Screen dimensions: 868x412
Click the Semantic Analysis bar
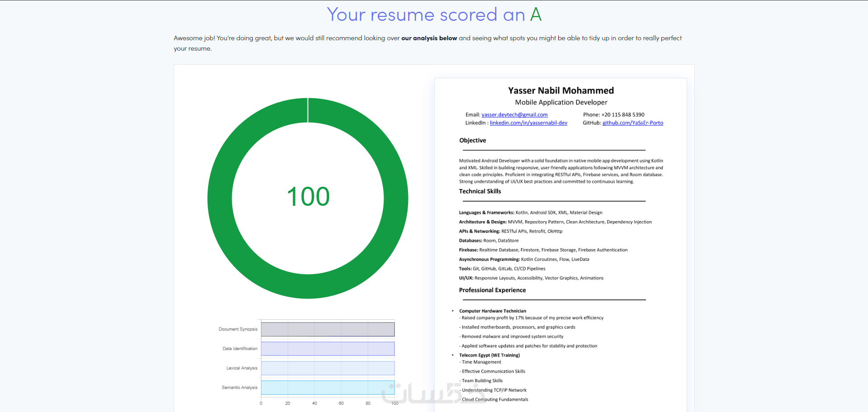tap(328, 388)
